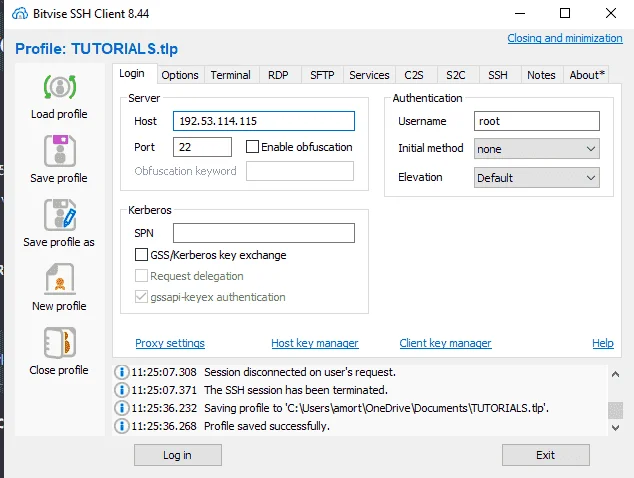The width and height of the screenshot is (634, 478).
Task: Open Closing and minimization link
Action: pos(565,38)
